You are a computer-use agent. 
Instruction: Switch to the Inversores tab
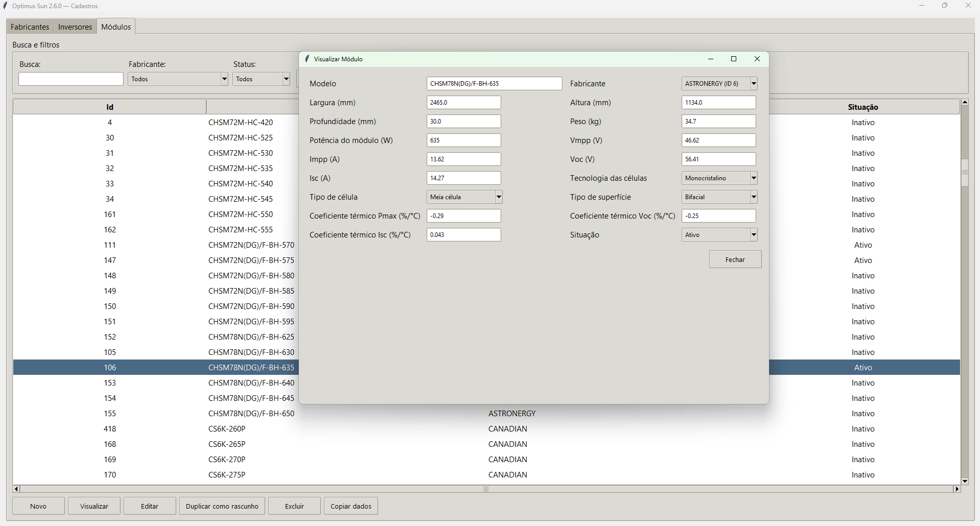[x=75, y=27]
